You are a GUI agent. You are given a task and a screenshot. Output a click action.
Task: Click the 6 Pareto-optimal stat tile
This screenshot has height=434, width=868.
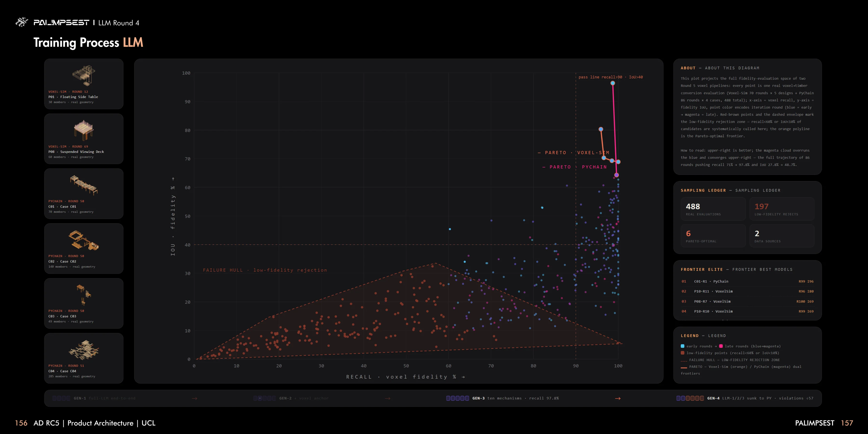pos(713,236)
